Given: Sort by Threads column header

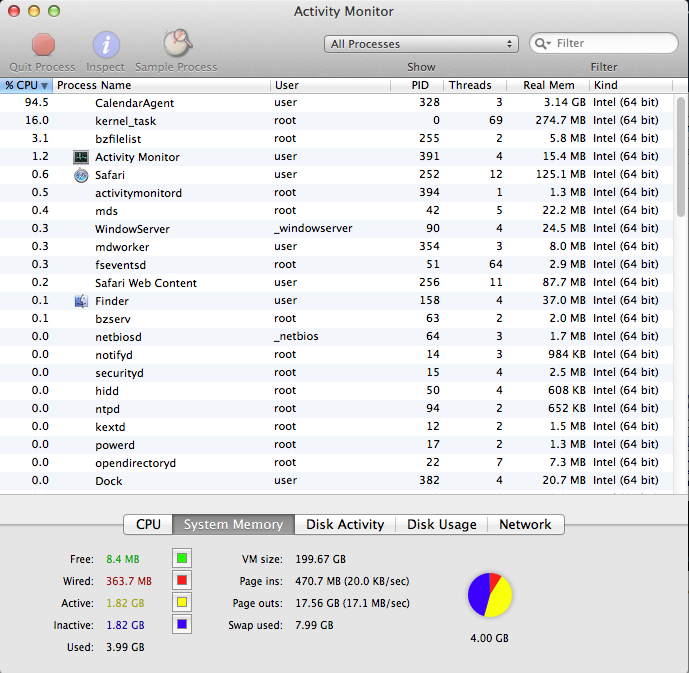Looking at the screenshot, I should pyautogui.click(x=475, y=85).
